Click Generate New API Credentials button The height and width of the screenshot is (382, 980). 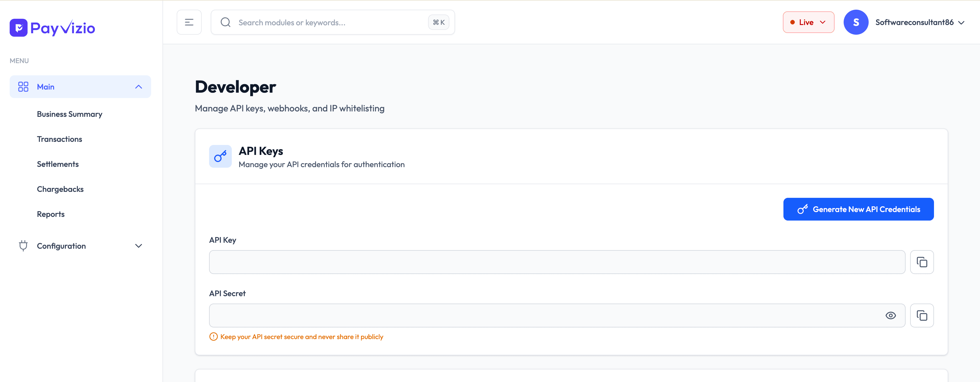point(858,209)
